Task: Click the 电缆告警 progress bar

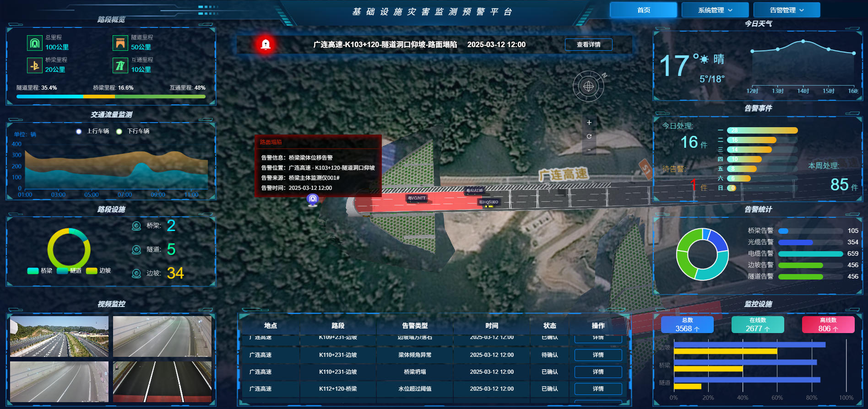Action: click(810, 254)
